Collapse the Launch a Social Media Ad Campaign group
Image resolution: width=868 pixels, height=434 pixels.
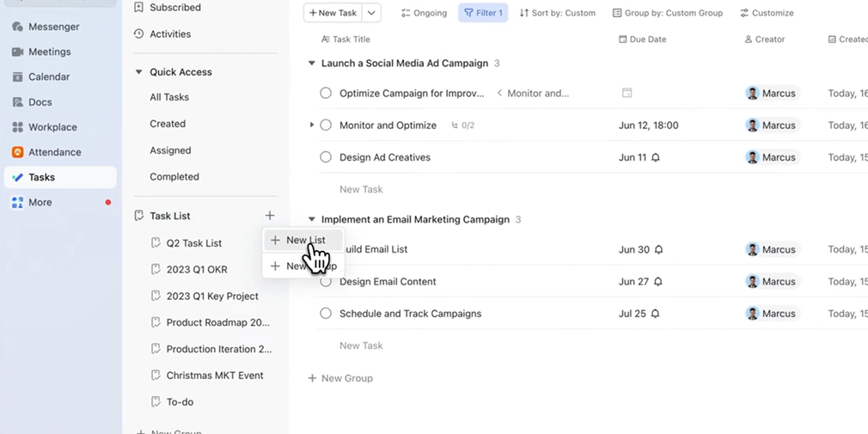coord(312,64)
